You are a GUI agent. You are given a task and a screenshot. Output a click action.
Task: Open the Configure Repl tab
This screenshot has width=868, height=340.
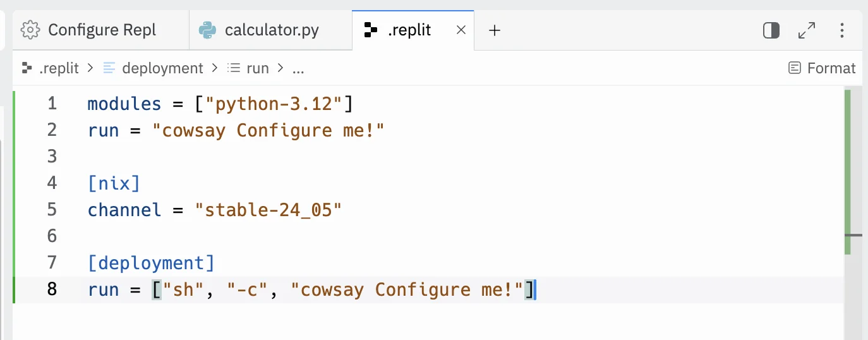101,30
